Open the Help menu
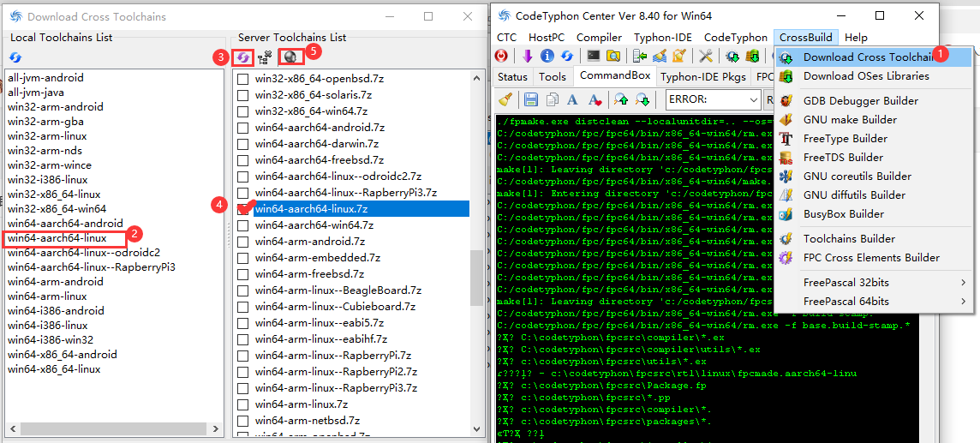Screen dimensions: 980x443 [x=856, y=38]
